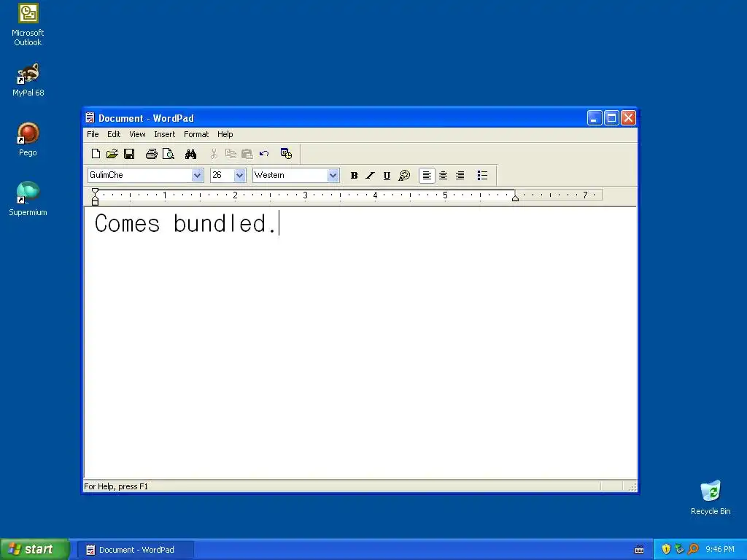This screenshot has height=560, width=747.
Task: Open the Windows start menu
Action: pos(34,550)
